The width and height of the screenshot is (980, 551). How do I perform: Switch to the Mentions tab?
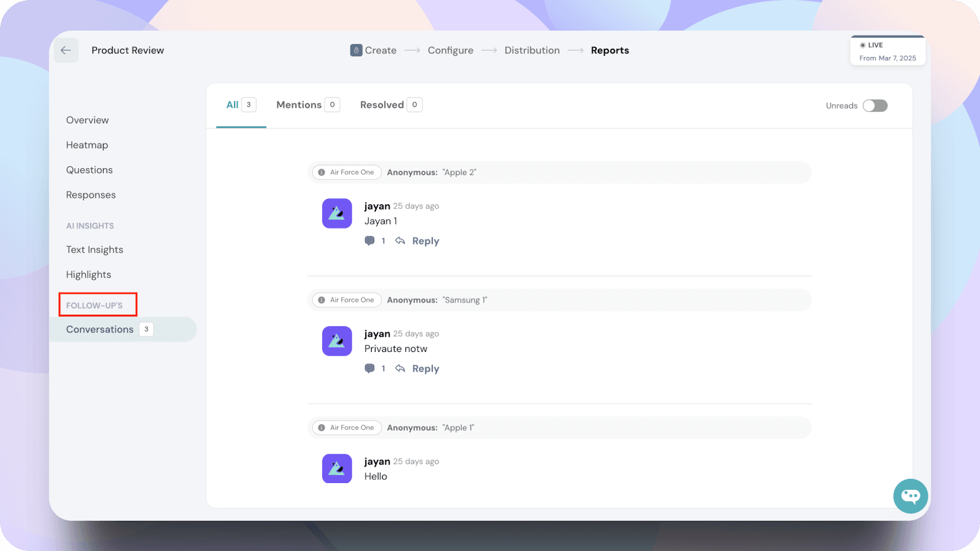pos(299,105)
